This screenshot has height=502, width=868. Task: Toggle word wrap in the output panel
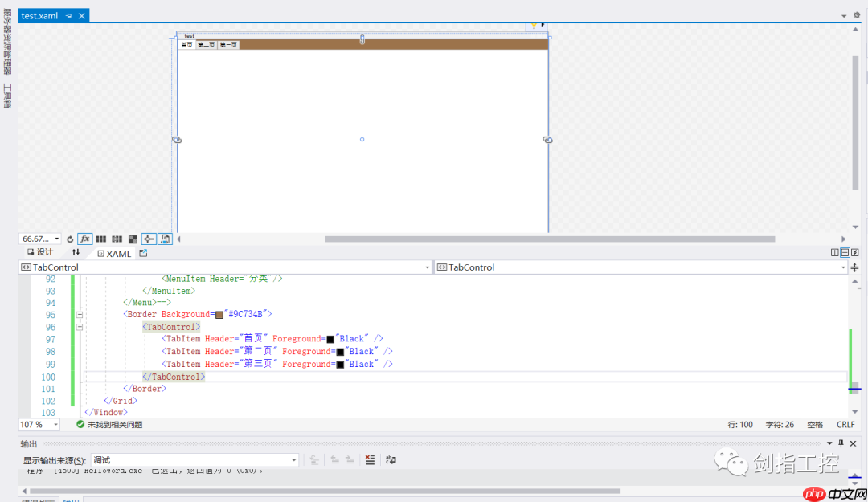pos(391,459)
